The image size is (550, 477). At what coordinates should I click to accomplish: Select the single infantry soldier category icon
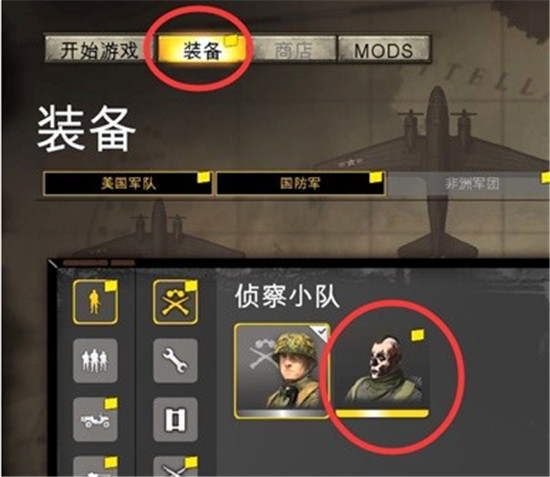pyautogui.click(x=95, y=302)
